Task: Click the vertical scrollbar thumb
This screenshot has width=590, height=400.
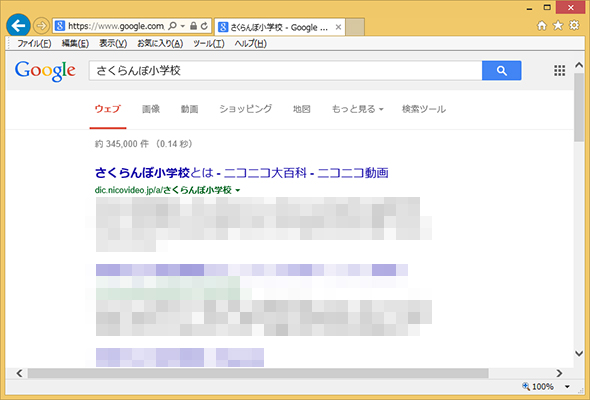Action: (x=579, y=107)
